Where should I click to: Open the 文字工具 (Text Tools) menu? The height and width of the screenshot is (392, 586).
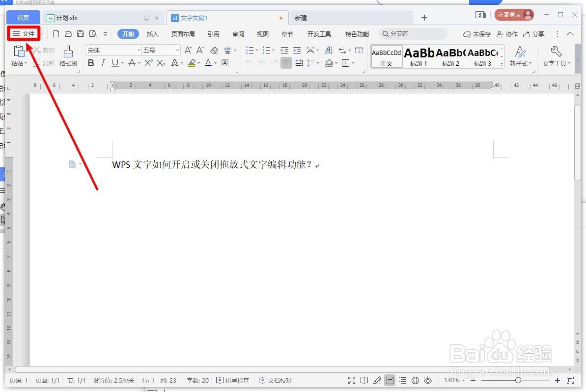[x=556, y=56]
